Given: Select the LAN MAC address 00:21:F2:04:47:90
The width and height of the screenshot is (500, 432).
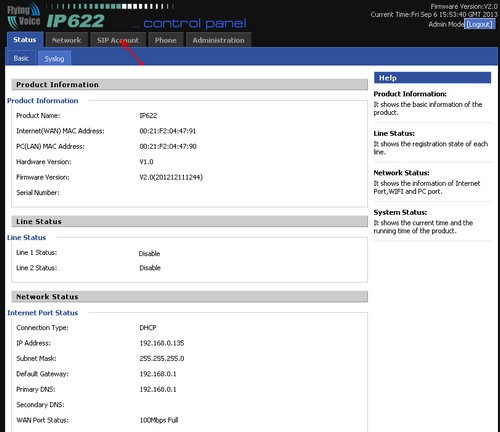Looking at the screenshot, I should click(168, 146).
